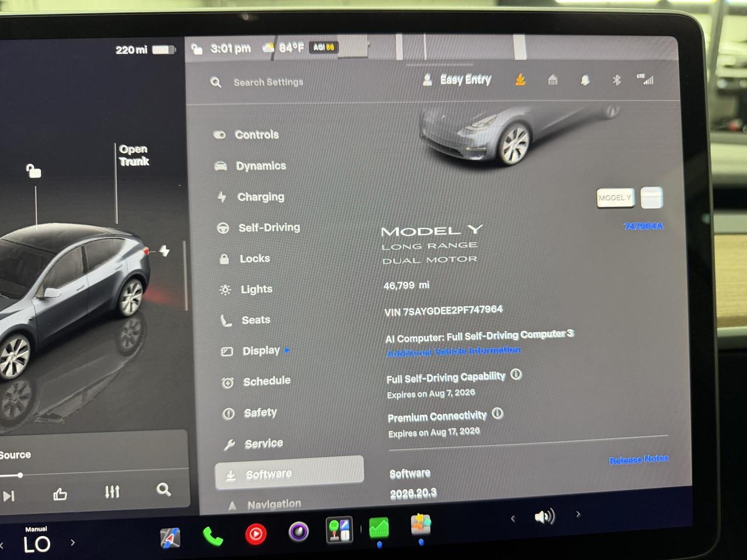
Task: Open the Toybox app icon
Action: [420, 524]
